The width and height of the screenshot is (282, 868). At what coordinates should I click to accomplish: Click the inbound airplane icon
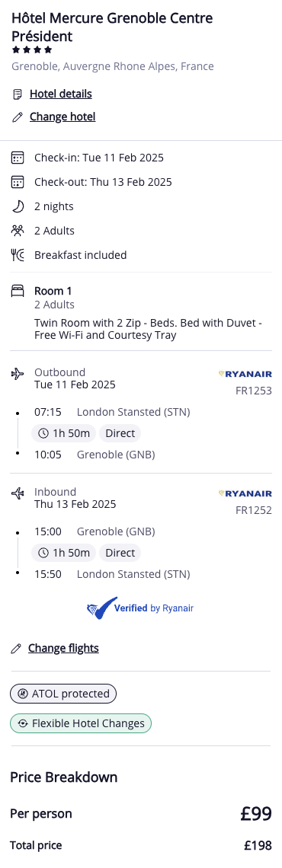(18, 493)
